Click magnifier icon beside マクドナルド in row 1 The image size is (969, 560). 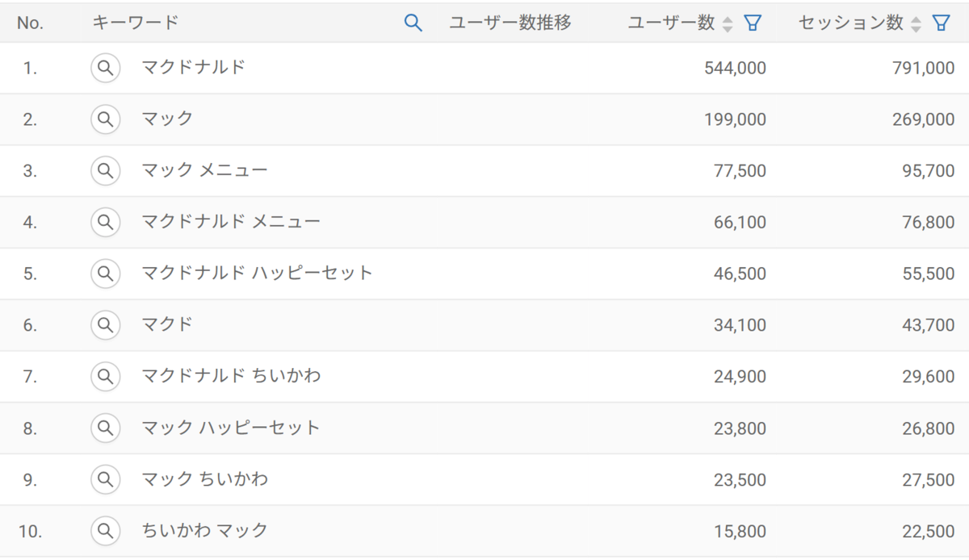105,69
